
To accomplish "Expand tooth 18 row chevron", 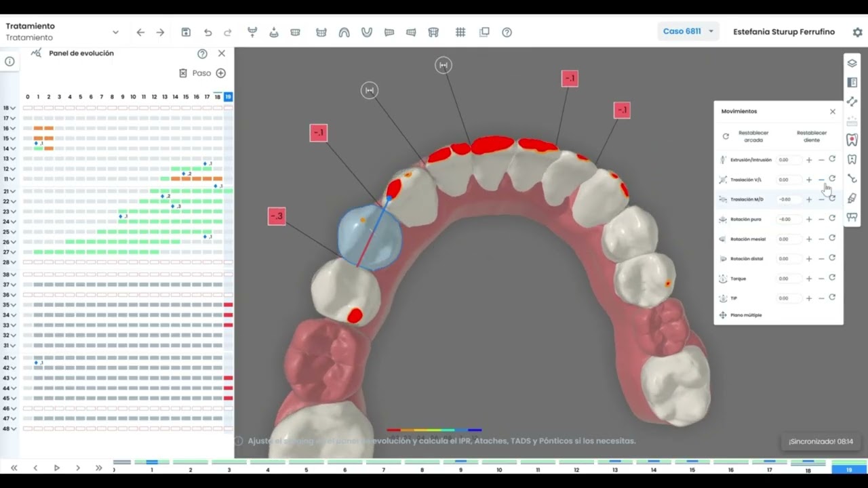I will click(x=13, y=108).
